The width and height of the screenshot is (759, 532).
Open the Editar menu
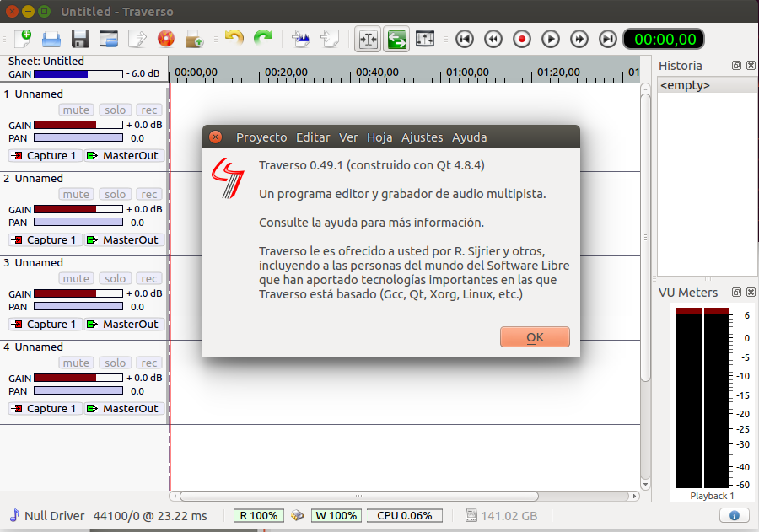click(313, 137)
